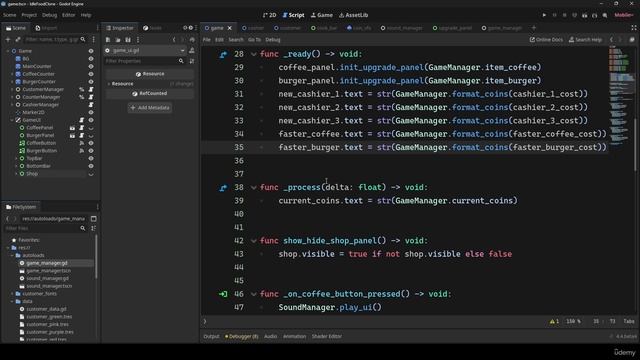Screen dimensions: 640x360
Task: Click the signals icon on CoffeeButton row
Action: (x=82, y=143)
